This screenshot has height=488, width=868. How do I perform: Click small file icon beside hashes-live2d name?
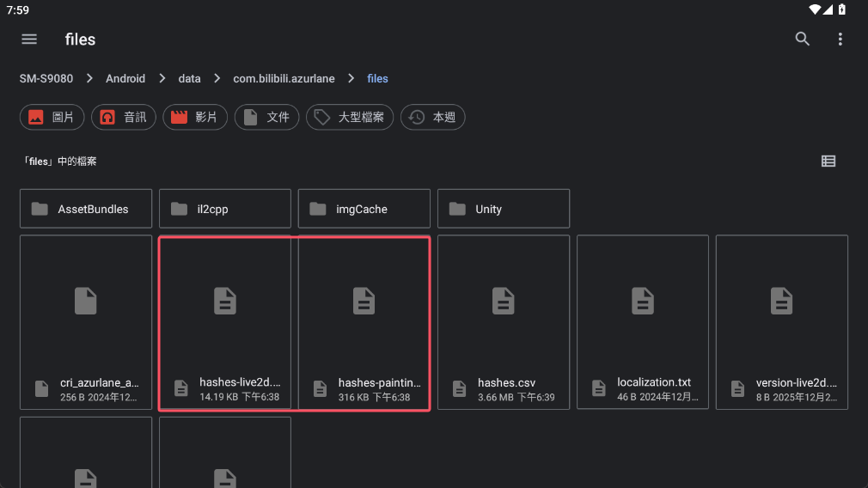[x=181, y=388]
